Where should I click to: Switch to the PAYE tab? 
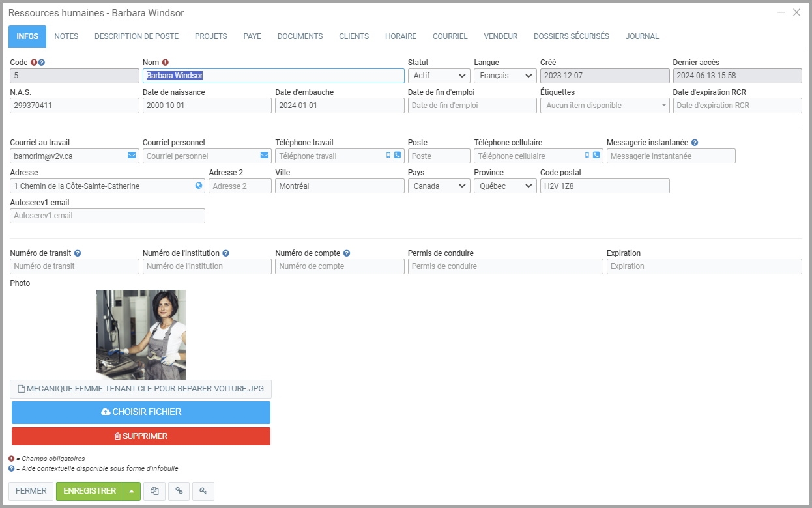coord(252,36)
